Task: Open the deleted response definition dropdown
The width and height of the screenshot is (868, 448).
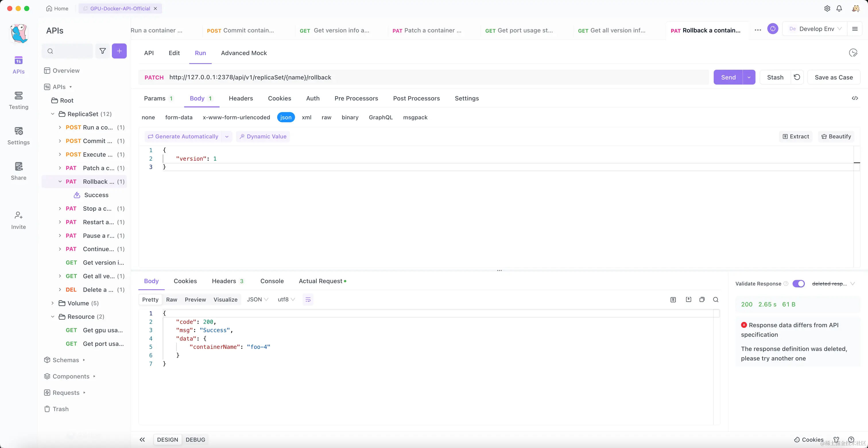Action: click(x=833, y=284)
